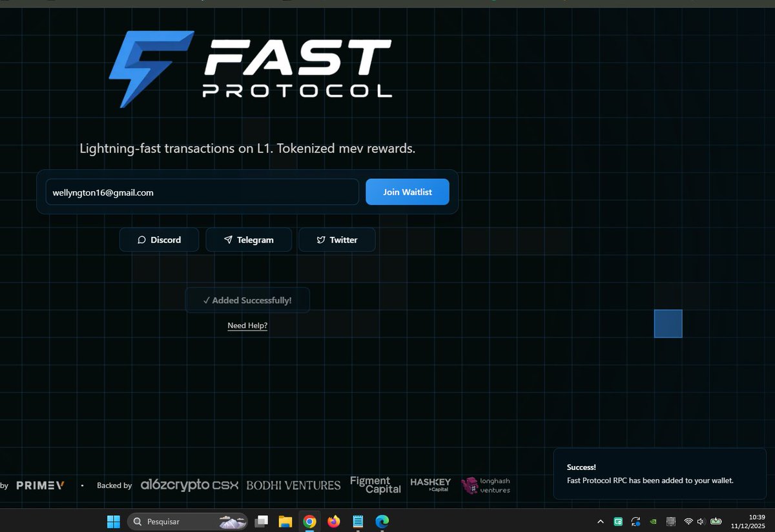The width and height of the screenshot is (775, 532).
Task: Click the Primev logo in footer
Action: click(x=40, y=485)
